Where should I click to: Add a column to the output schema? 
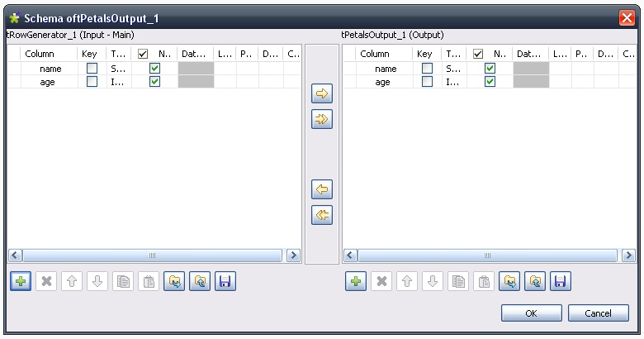tap(357, 282)
